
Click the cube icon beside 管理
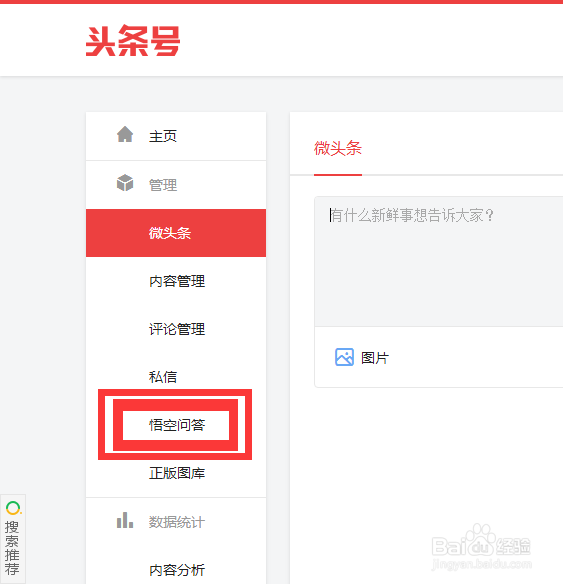(125, 183)
